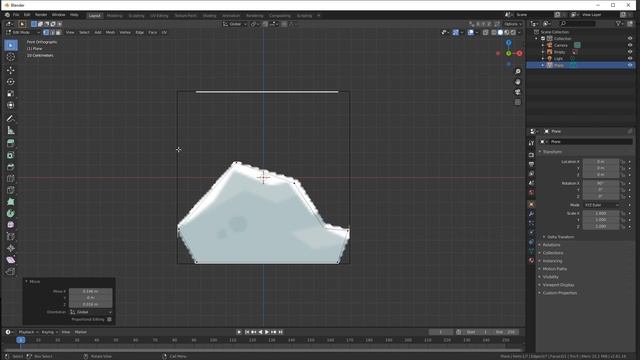Enable vertex select mode in header
This screenshot has height=360, width=640.
(46, 32)
